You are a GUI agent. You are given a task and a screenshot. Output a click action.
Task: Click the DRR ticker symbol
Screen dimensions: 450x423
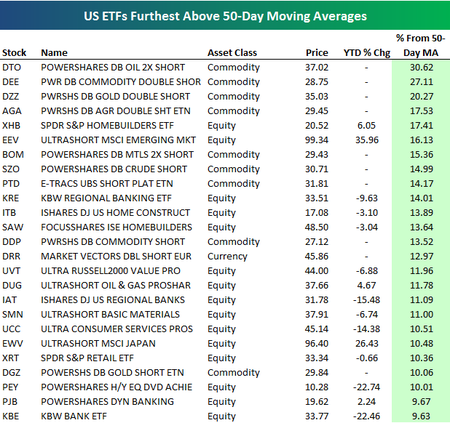coord(11,256)
